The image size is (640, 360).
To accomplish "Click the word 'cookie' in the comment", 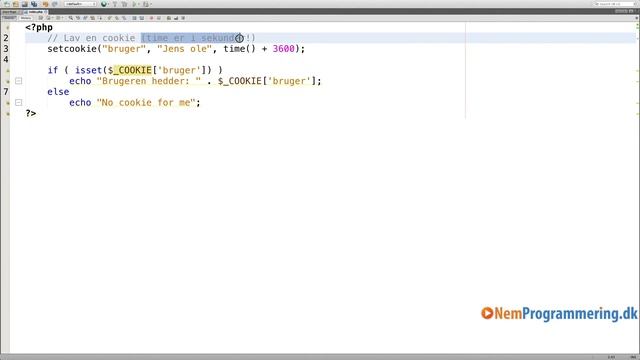I will pos(118,38).
